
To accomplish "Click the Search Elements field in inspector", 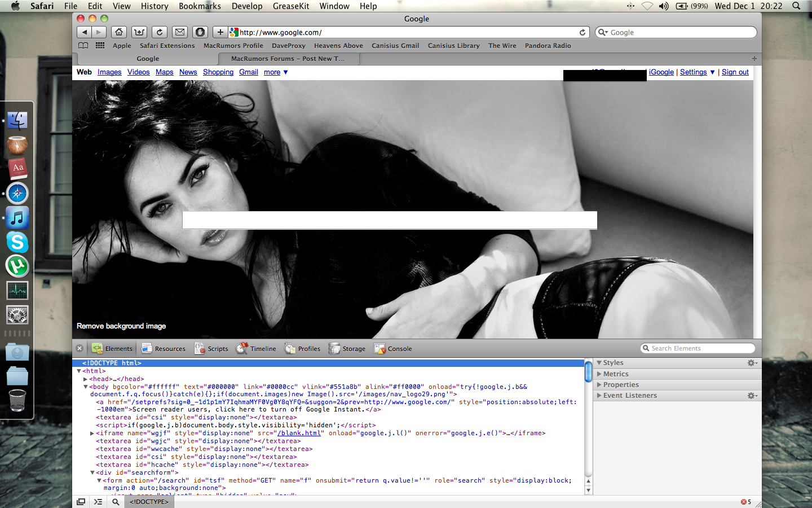I will [x=698, y=348].
